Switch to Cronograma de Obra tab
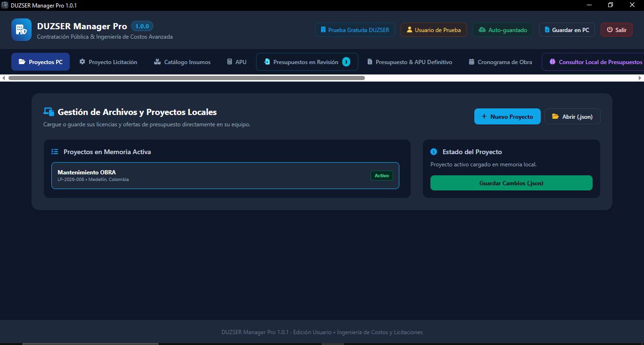 pos(500,62)
